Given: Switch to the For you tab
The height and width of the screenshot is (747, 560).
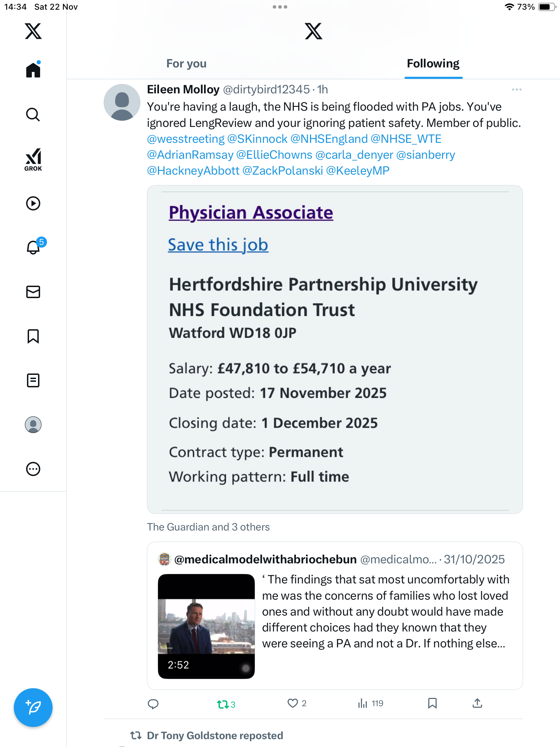Looking at the screenshot, I should [x=186, y=64].
